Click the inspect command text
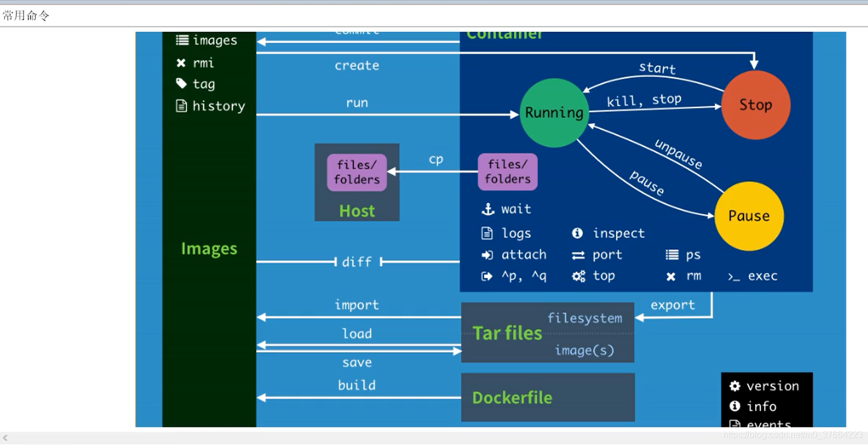 (x=619, y=233)
